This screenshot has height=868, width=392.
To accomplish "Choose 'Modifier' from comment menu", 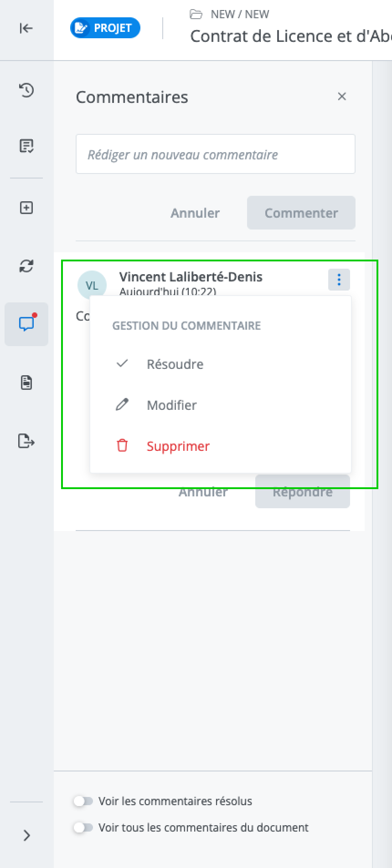I will [172, 405].
